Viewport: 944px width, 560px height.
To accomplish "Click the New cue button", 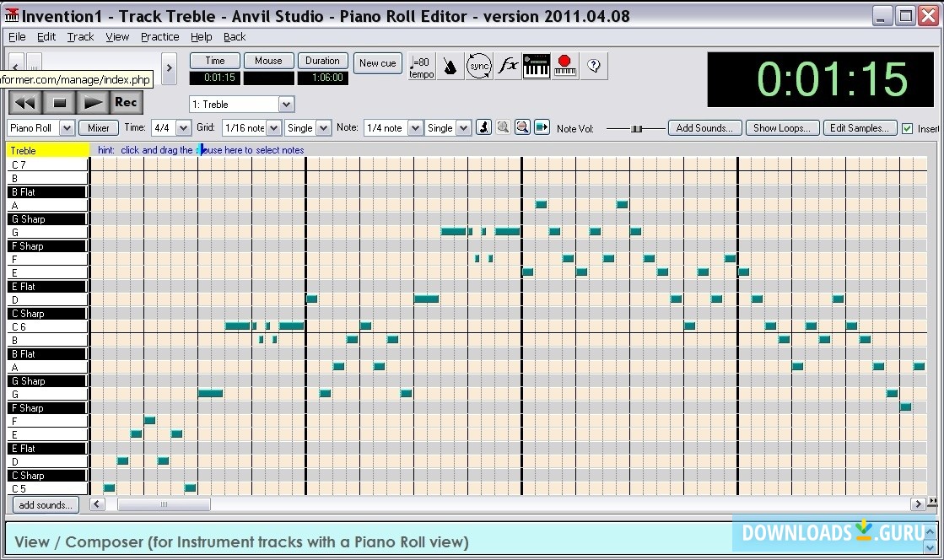I will pos(377,63).
